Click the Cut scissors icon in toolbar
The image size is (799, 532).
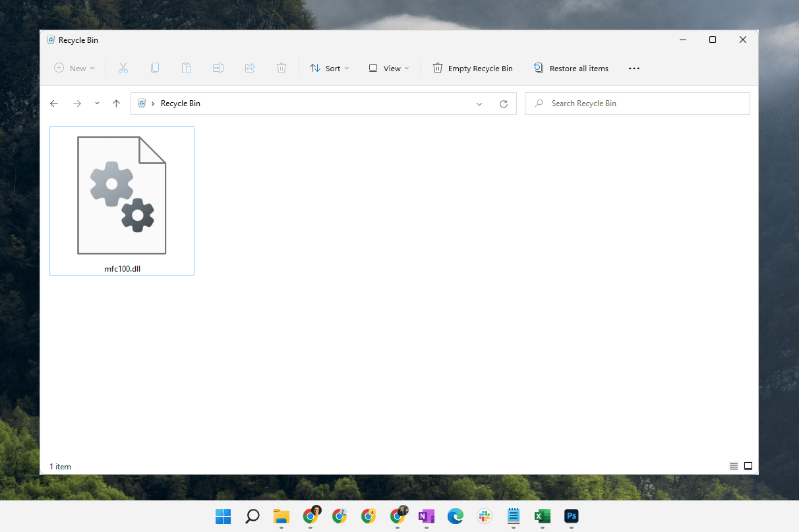point(123,68)
